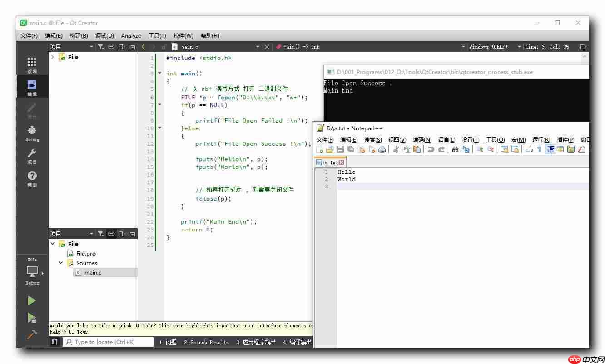Screen dimensions: 605x364
Task: Open Debug mode in Qt Creator sidebar
Action: coord(32,133)
